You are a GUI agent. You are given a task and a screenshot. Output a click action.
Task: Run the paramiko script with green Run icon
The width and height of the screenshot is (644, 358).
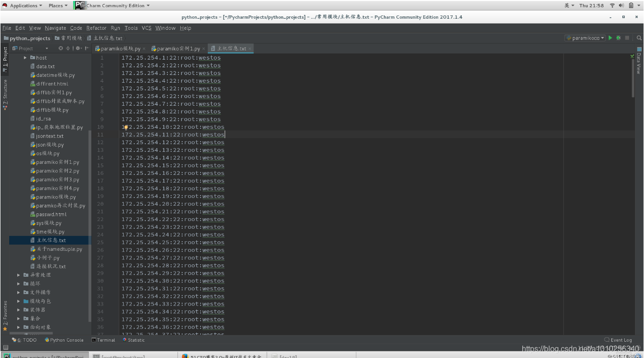610,38
